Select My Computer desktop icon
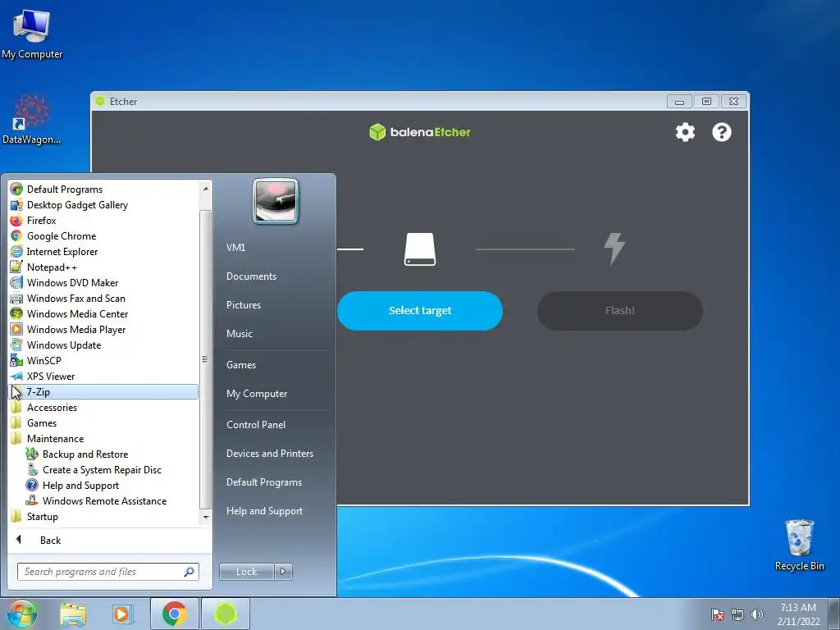The image size is (840, 630). 32,34
